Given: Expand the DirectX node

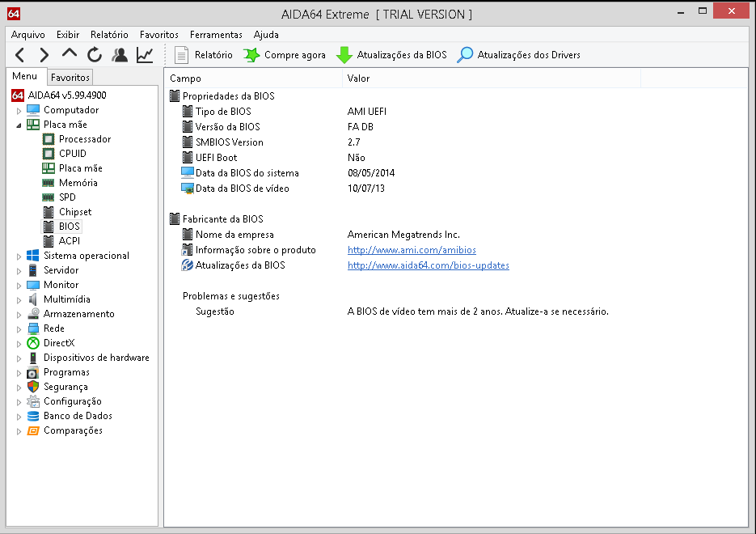Looking at the screenshot, I should pyautogui.click(x=19, y=343).
